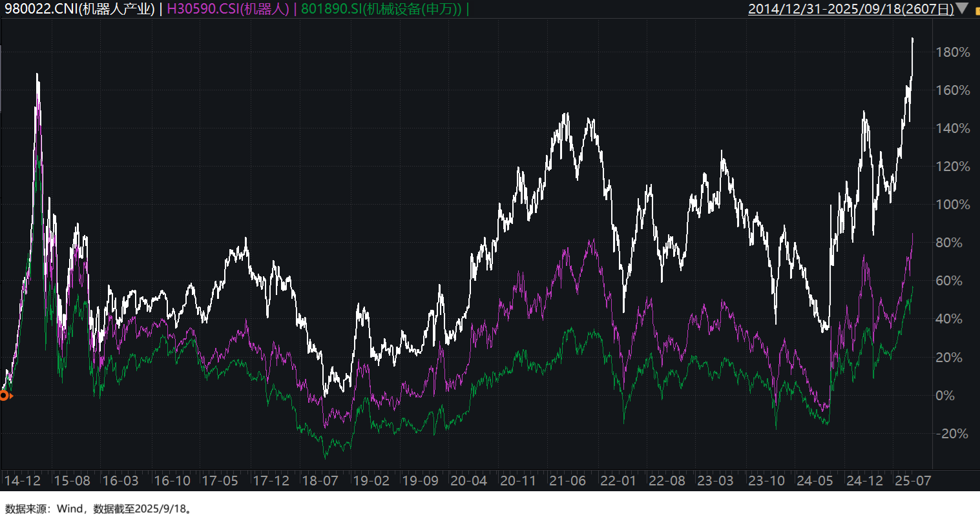Click the 100% y-axis label
Viewport: 980px width, 528px height.
coord(953,205)
